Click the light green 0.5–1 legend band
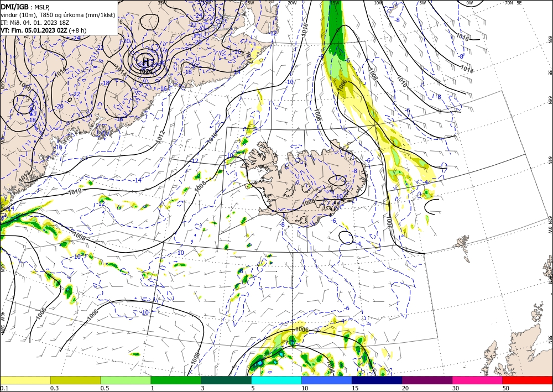Screen dimensions: 553x392 coord(126,380)
